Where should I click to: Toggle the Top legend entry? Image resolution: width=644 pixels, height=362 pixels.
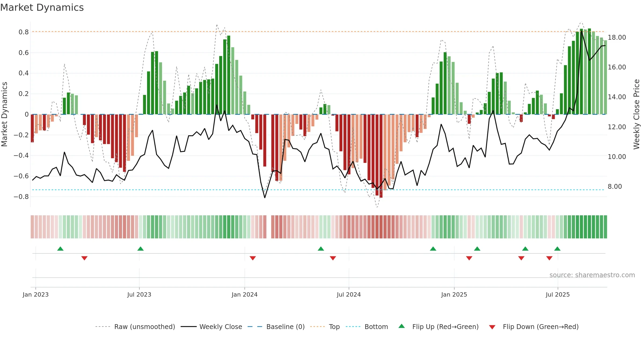[325, 327]
